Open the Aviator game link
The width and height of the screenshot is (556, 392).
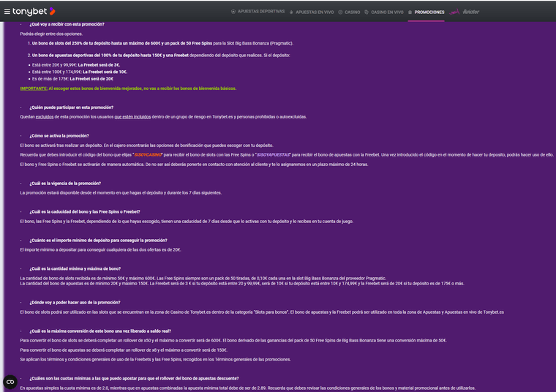tap(471, 12)
